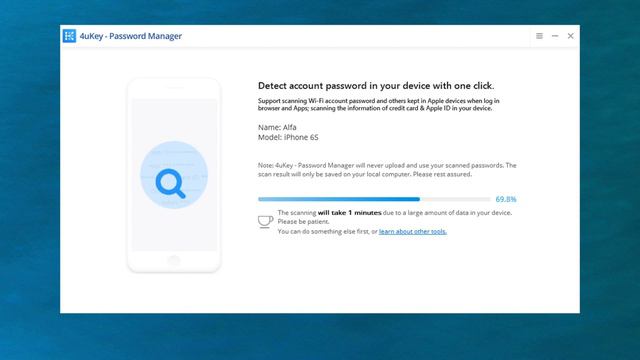Viewport: 640px width, 360px height.
Task: Click the phone illustration's home button
Action: (x=174, y=260)
